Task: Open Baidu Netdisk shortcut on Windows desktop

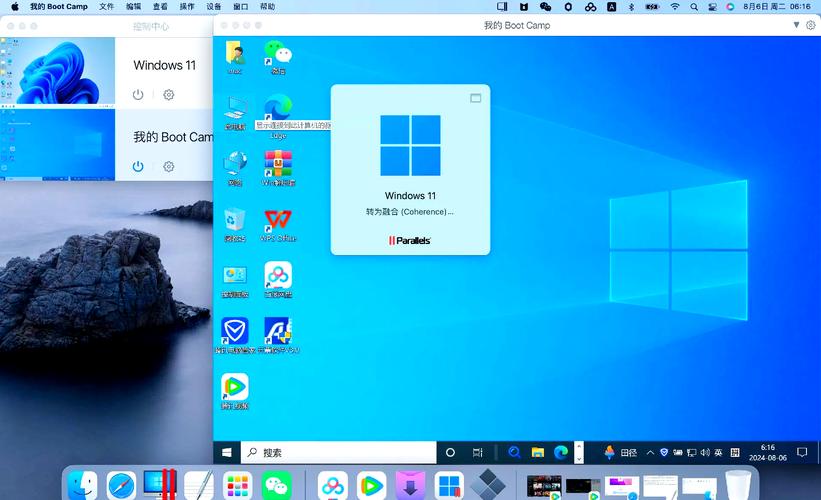Action: coord(278,280)
